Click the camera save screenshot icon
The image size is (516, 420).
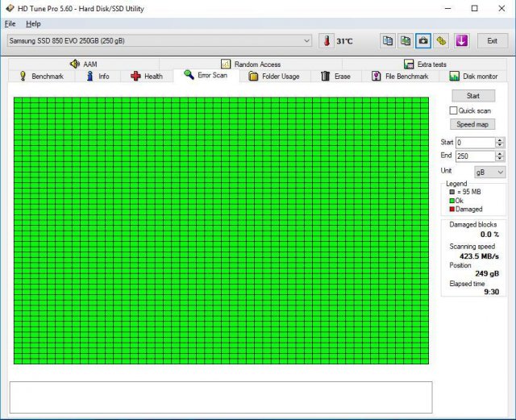tap(423, 40)
